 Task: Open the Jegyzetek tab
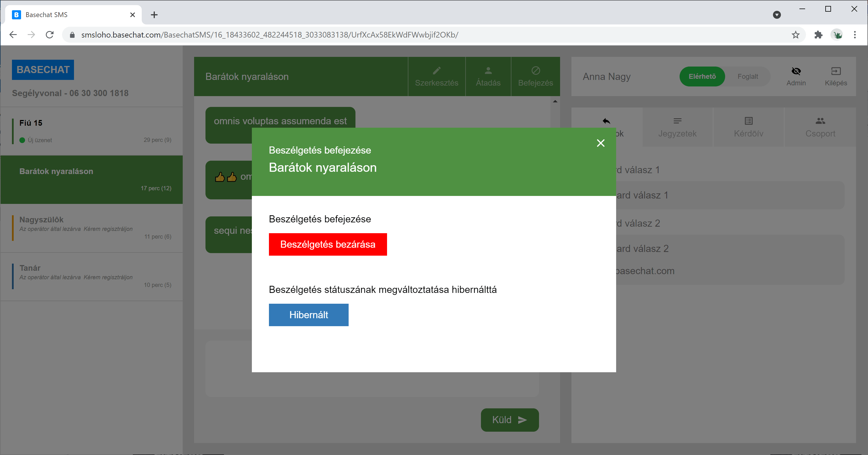click(677, 127)
